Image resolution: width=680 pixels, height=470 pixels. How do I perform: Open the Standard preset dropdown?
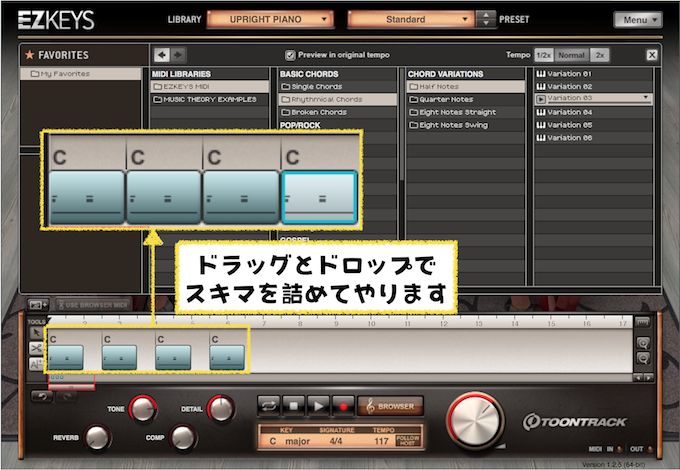411,19
